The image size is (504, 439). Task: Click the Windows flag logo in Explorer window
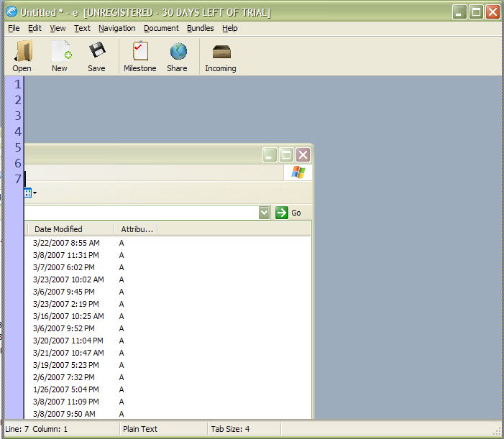tap(298, 172)
